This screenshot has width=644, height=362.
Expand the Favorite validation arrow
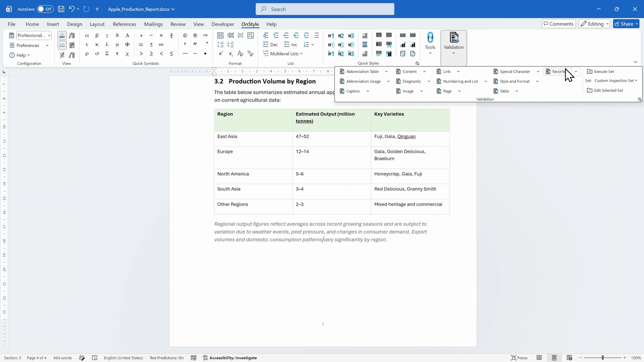[x=576, y=71]
